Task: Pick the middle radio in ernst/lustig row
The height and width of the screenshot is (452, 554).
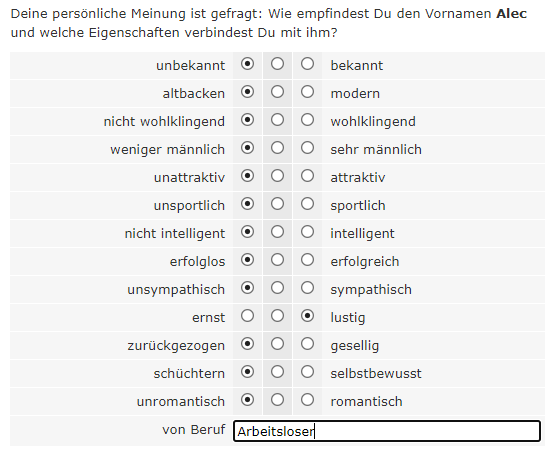Action: pyautogui.click(x=277, y=316)
